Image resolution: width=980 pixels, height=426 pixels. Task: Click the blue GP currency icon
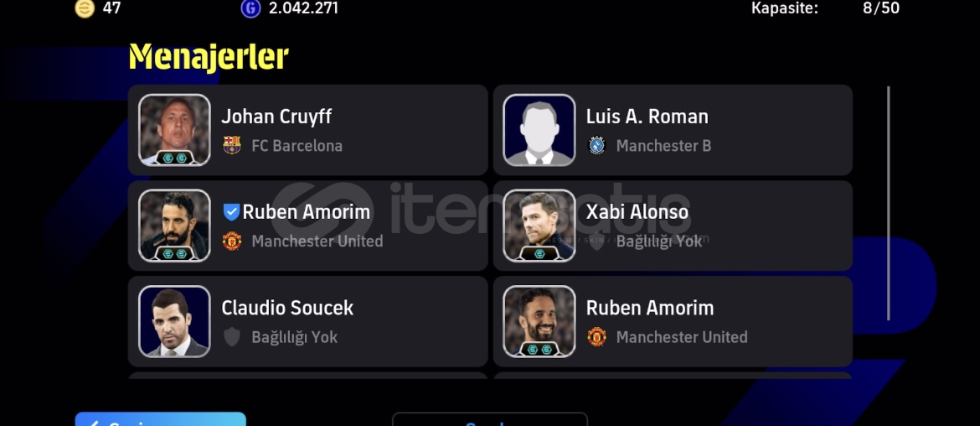pyautogui.click(x=250, y=8)
